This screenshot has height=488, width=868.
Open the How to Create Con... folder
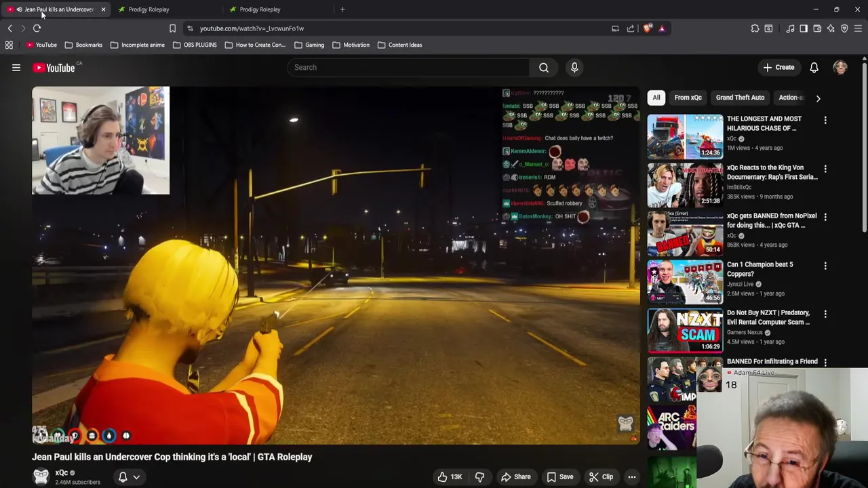pos(255,45)
